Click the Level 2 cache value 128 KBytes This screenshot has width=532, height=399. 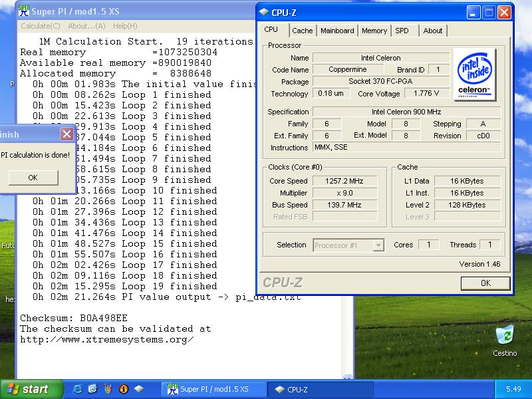point(467,205)
